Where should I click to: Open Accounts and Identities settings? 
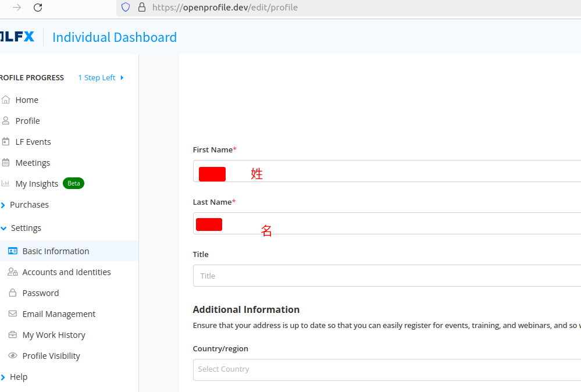66,272
